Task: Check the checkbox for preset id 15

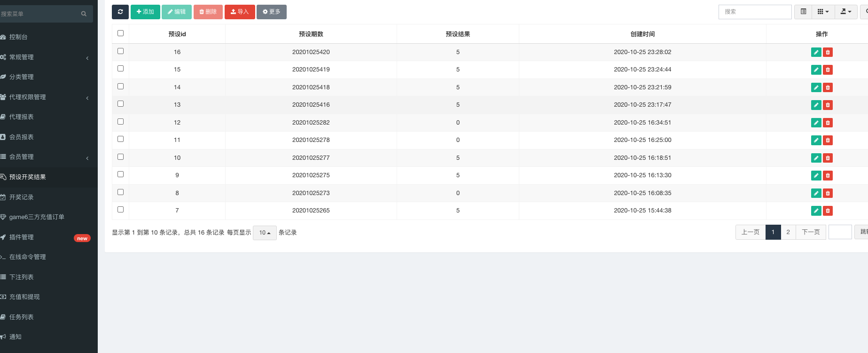Action: (x=120, y=68)
